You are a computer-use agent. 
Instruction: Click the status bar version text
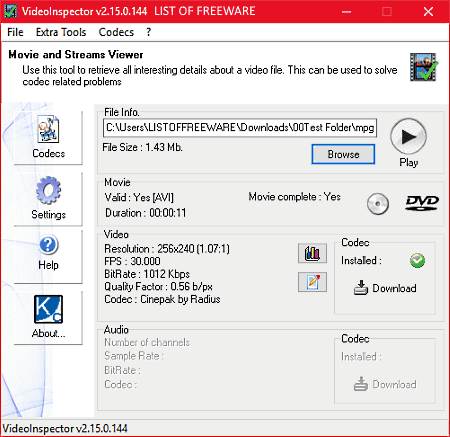(x=65, y=428)
